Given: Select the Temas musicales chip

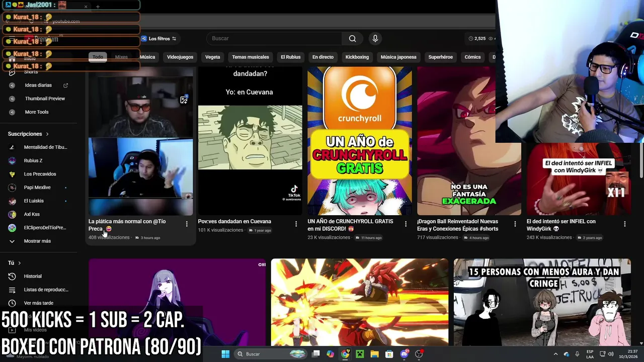Looking at the screenshot, I should click(x=251, y=57).
